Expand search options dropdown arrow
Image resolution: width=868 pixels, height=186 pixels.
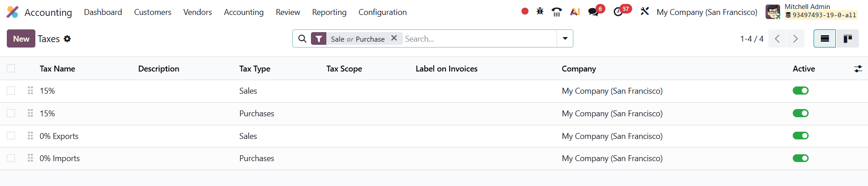[565, 38]
